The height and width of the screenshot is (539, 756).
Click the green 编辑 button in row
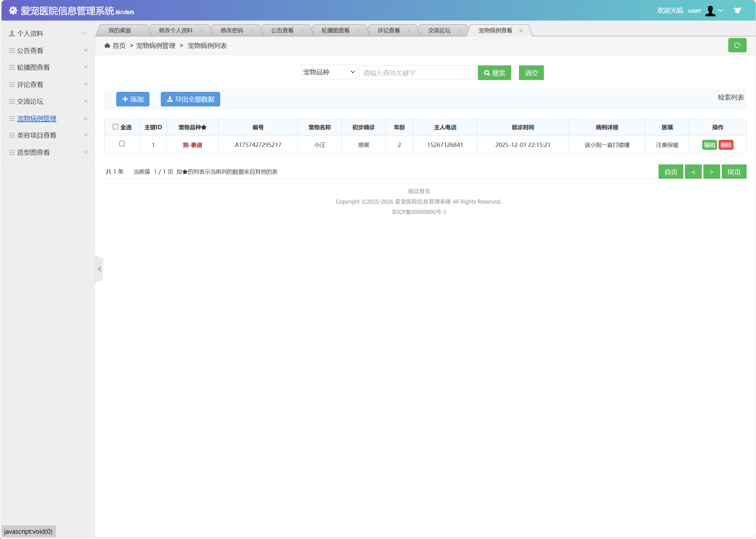[x=709, y=145]
